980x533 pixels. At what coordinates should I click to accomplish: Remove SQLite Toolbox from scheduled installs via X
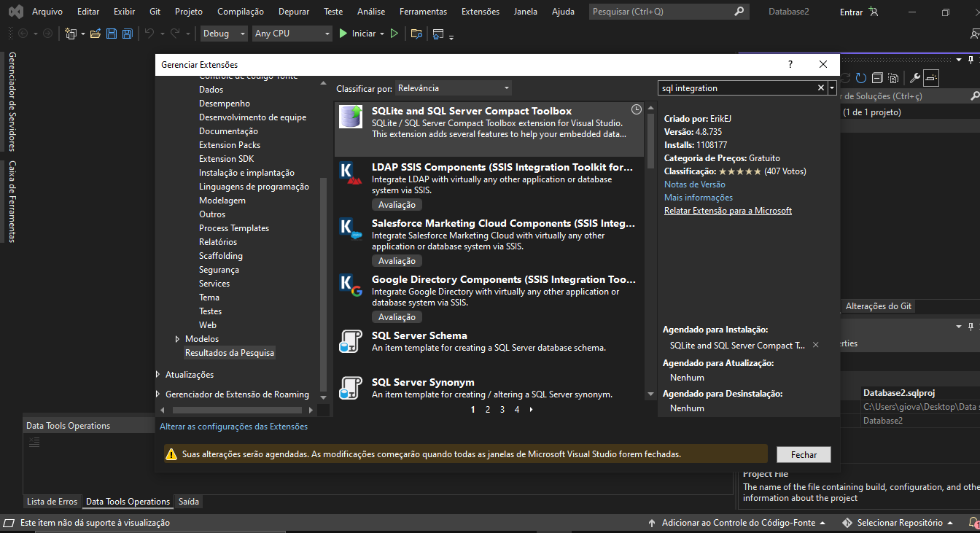pyautogui.click(x=815, y=345)
